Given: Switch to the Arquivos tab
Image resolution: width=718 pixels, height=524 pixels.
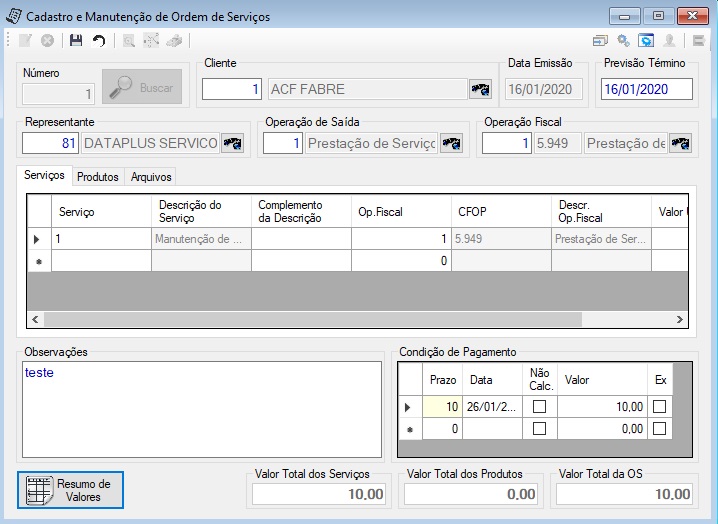Looking at the screenshot, I should point(151,177).
